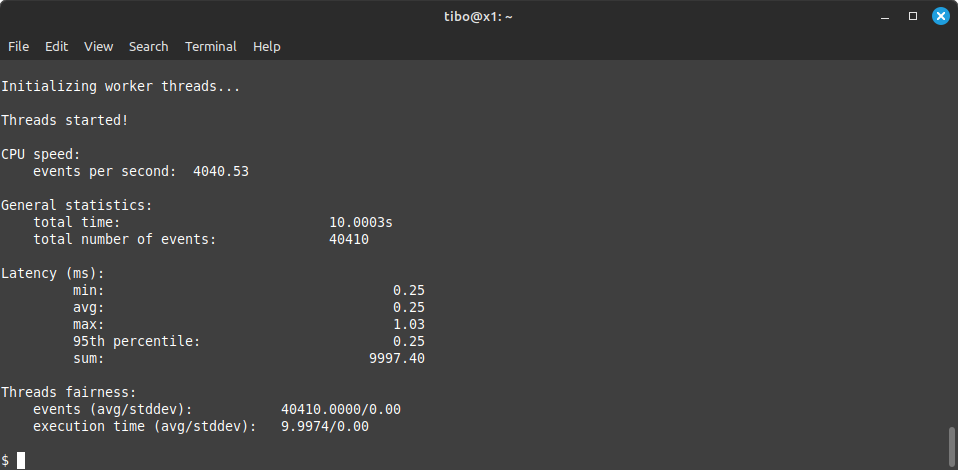
Task: Open the Search menu
Action: click(149, 46)
